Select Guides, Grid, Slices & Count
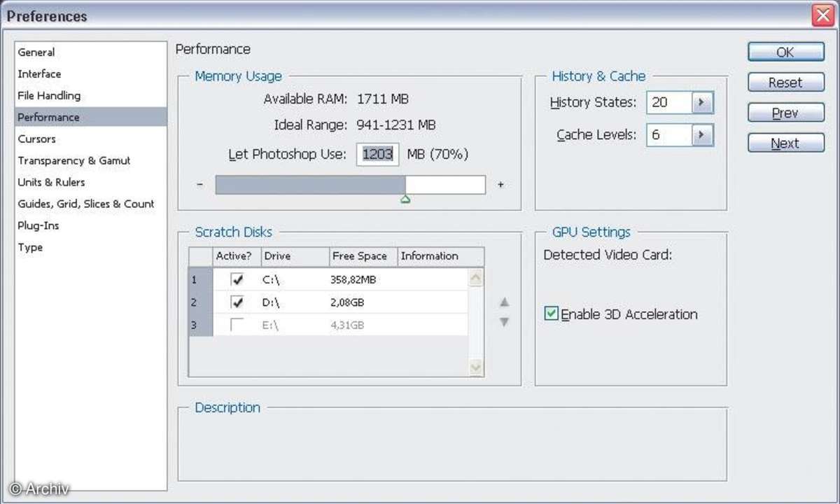The image size is (840, 504). [x=86, y=204]
